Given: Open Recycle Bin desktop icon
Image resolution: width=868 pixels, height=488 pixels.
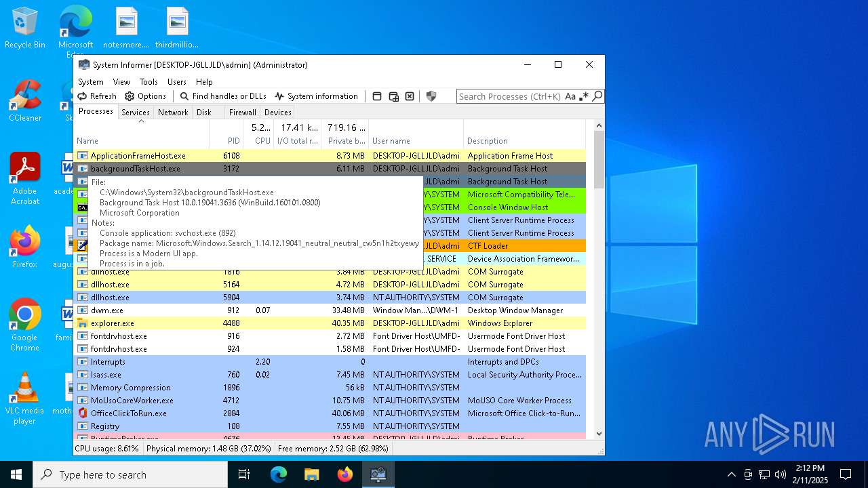Looking at the screenshot, I should (25, 28).
